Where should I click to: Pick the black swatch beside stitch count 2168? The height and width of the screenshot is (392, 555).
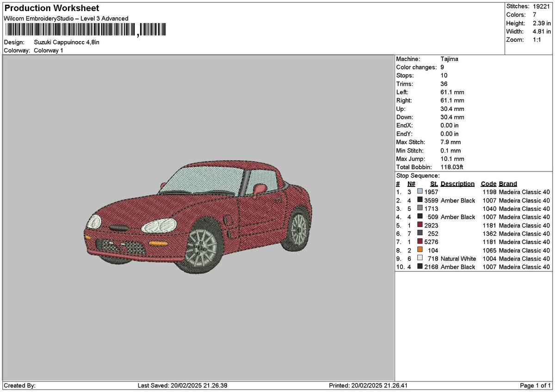pos(420,267)
